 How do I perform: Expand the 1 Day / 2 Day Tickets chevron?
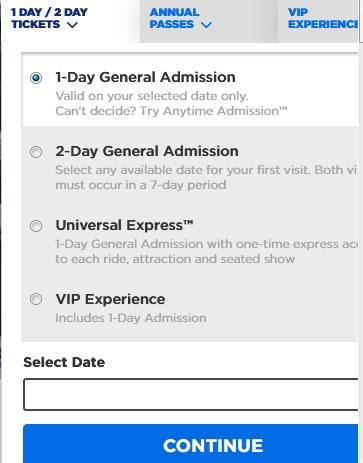click(72, 25)
